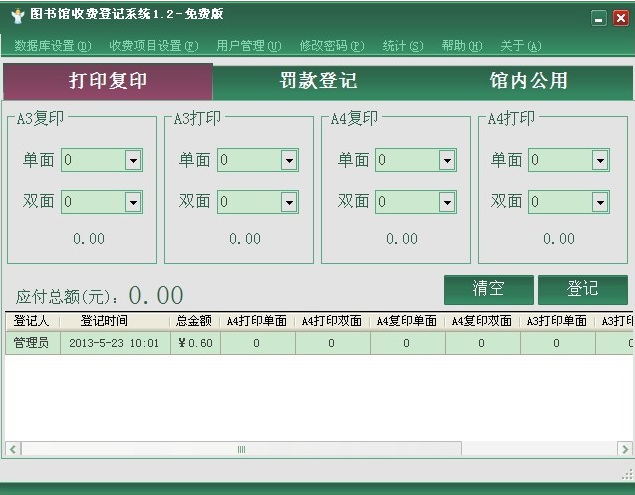
Task: Expand A3打印 双面 dropdown arrow
Action: point(289,202)
